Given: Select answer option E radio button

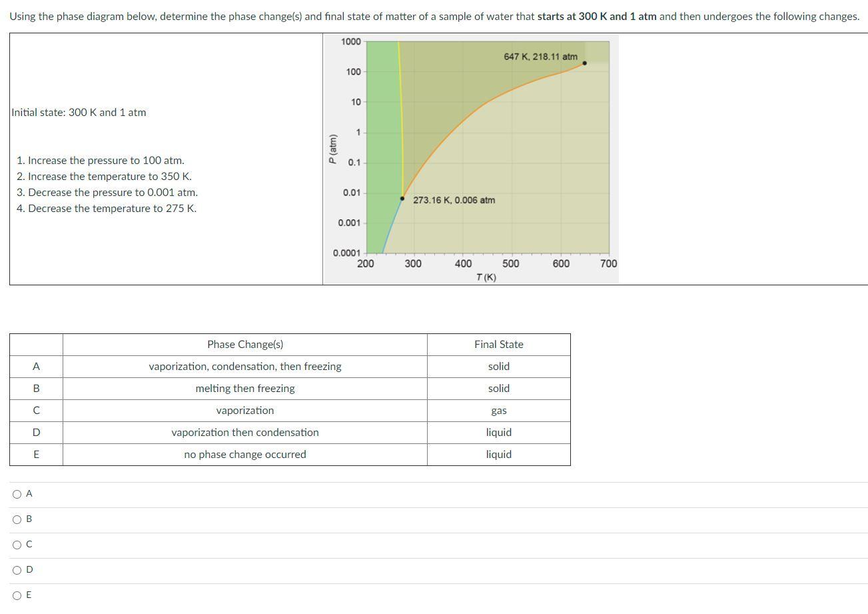Looking at the screenshot, I should click(x=17, y=595).
